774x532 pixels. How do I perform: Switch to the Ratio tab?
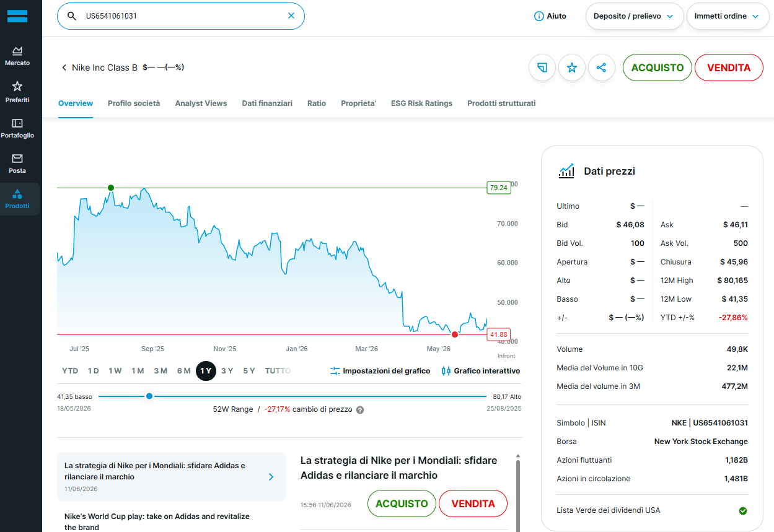tap(317, 103)
